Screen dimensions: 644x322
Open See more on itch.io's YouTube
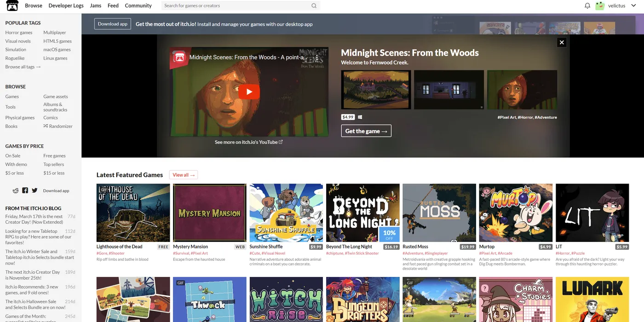coord(249,142)
